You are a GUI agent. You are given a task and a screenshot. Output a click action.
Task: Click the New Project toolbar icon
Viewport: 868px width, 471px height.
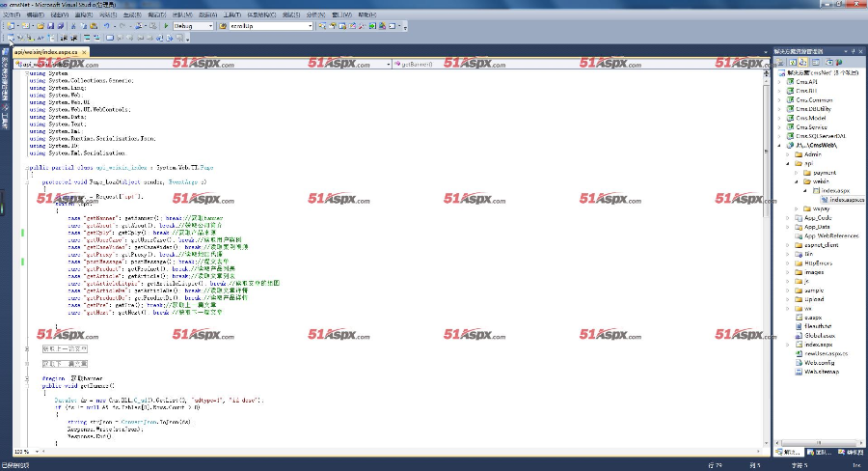(11, 26)
